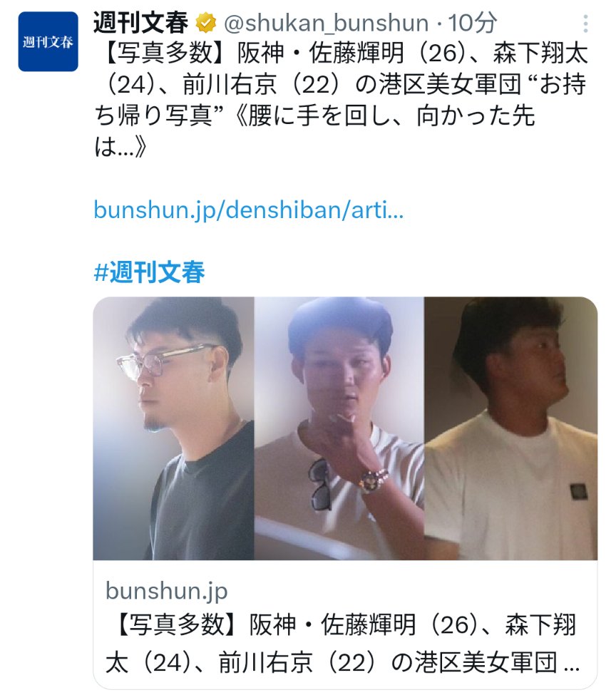Open right card photo of man in white T-shirt
Viewport: 616px width, 695px height.
point(511,428)
